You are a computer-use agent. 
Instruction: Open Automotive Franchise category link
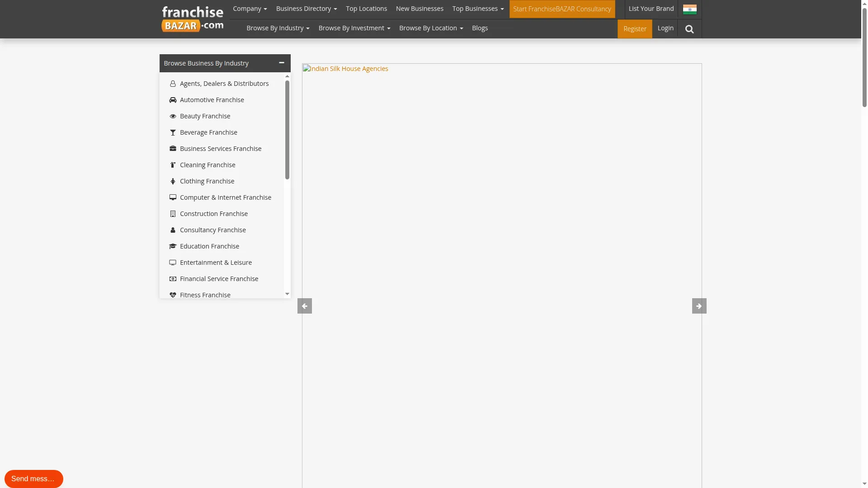click(212, 100)
